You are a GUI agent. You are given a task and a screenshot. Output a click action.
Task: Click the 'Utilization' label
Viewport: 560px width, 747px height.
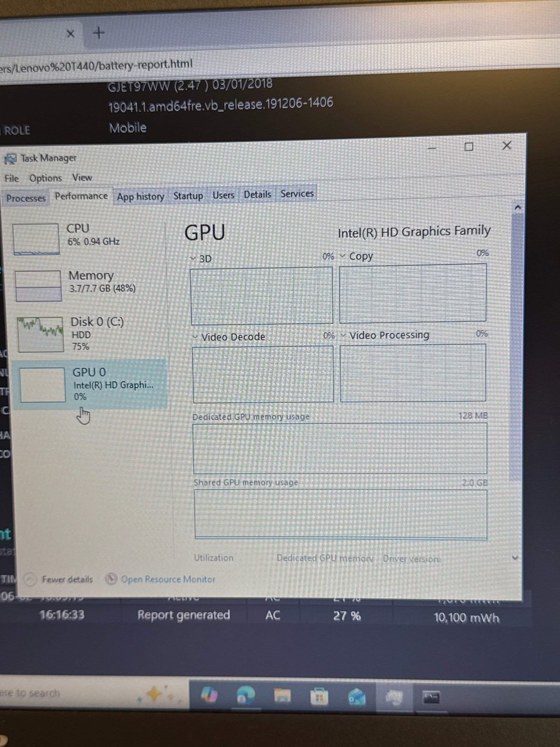pos(214,558)
